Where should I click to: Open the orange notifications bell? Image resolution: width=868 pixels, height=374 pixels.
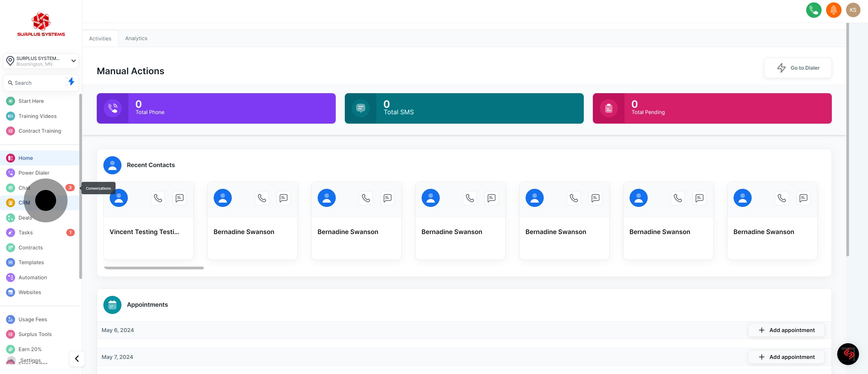[x=833, y=10]
